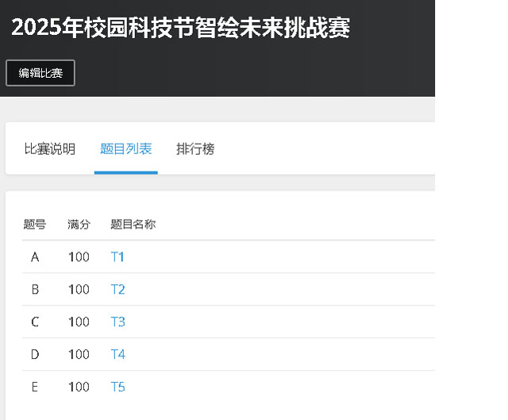Open problem link T5

tap(118, 387)
